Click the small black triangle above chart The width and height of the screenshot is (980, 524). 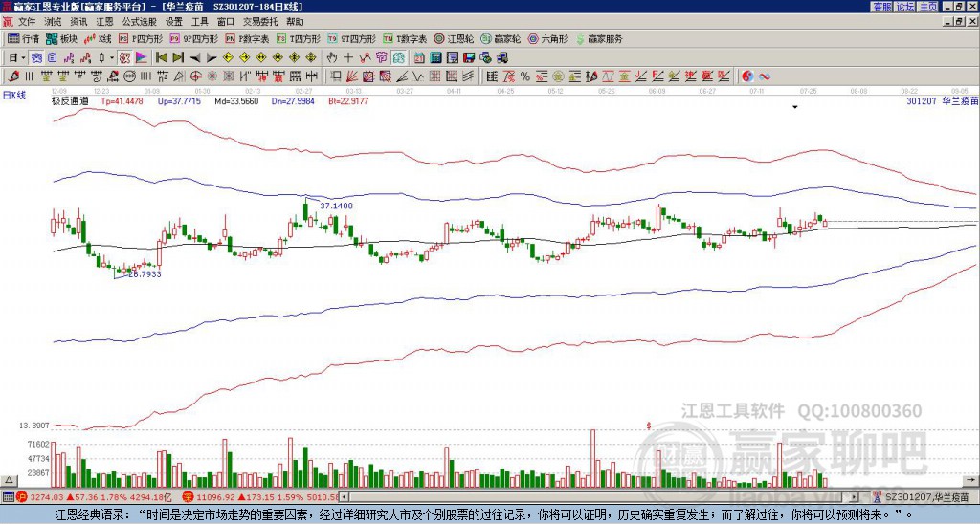[794, 108]
